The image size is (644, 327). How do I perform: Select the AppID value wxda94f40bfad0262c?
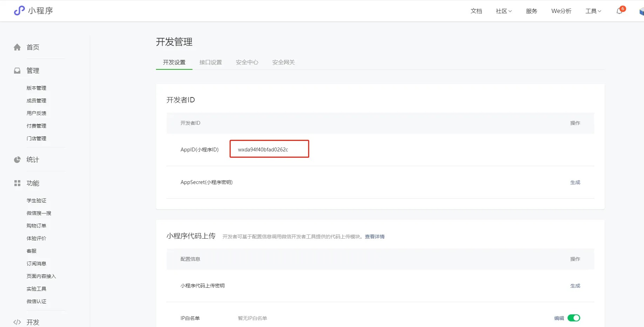263,150
